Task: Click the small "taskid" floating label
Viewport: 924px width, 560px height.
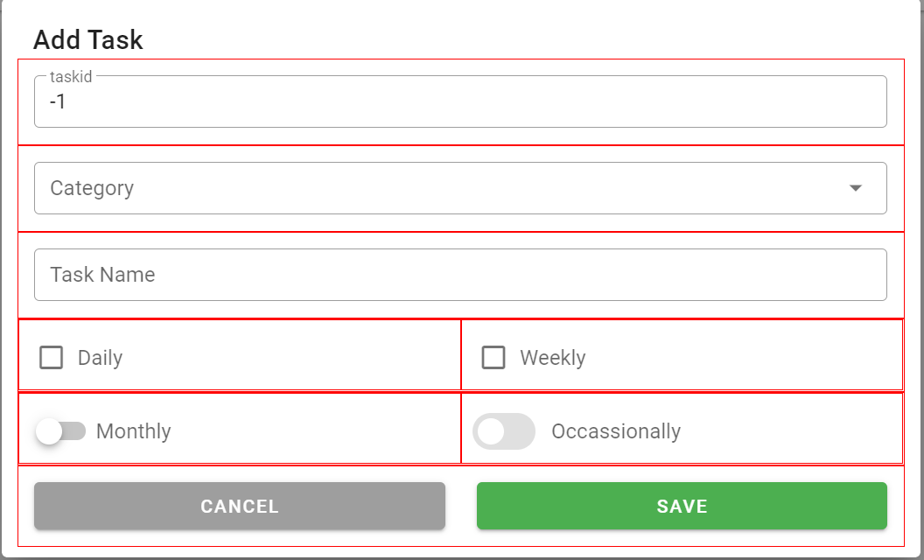Action: (x=71, y=77)
